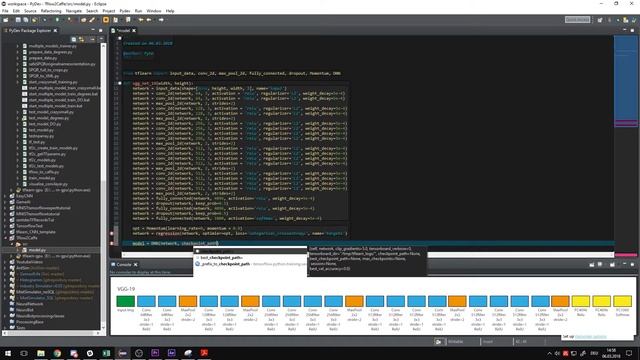Click the Writable status bar field
640x360 pixels.
point(456,342)
